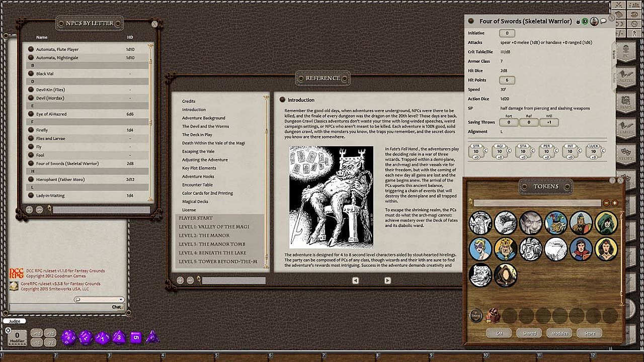Roll the Fort saving throw box
Image resolution: width=644 pixels, height=362 pixels.
(509, 122)
